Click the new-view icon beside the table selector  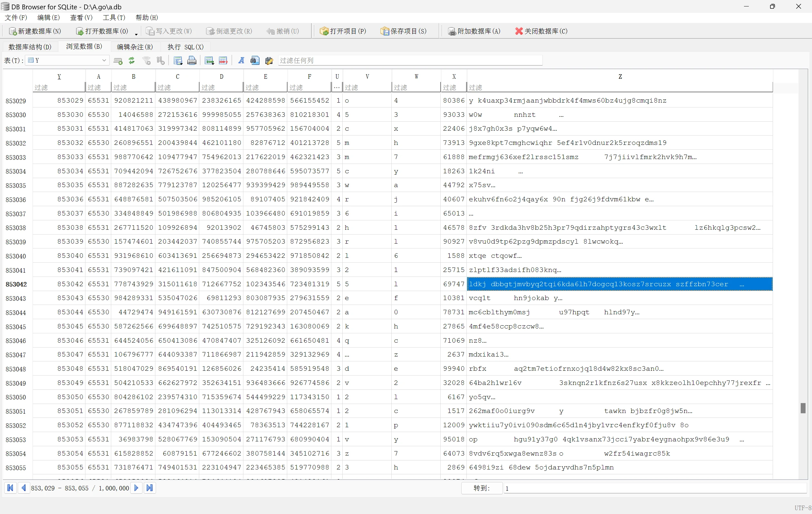118,61
